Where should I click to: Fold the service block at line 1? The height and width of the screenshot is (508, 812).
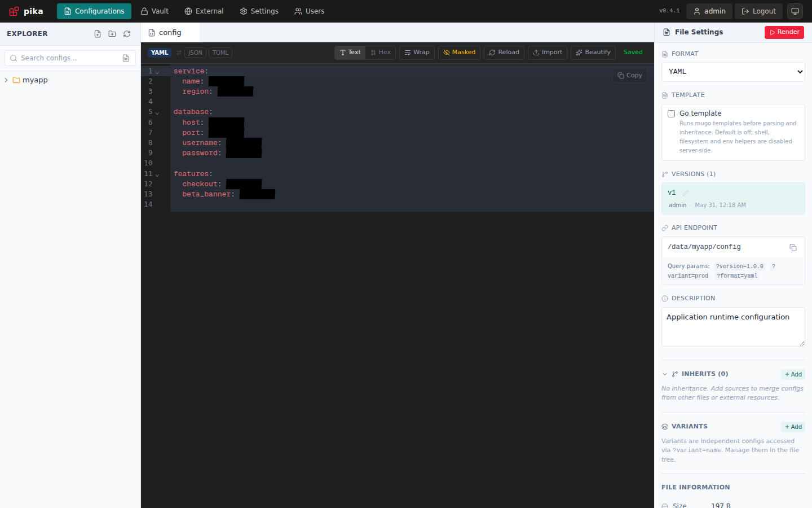[x=157, y=72]
